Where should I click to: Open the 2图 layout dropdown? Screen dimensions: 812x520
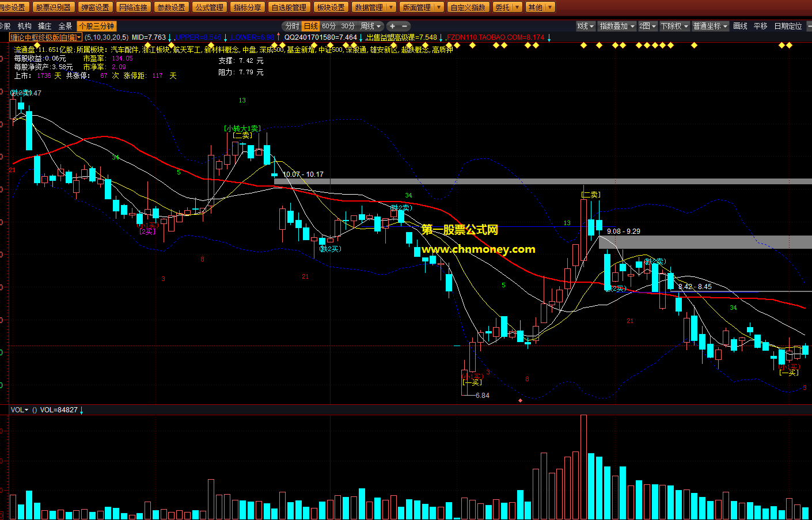point(647,26)
